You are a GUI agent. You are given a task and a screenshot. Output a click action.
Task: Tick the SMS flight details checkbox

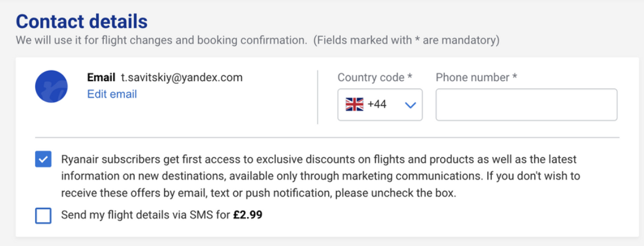tap(43, 215)
